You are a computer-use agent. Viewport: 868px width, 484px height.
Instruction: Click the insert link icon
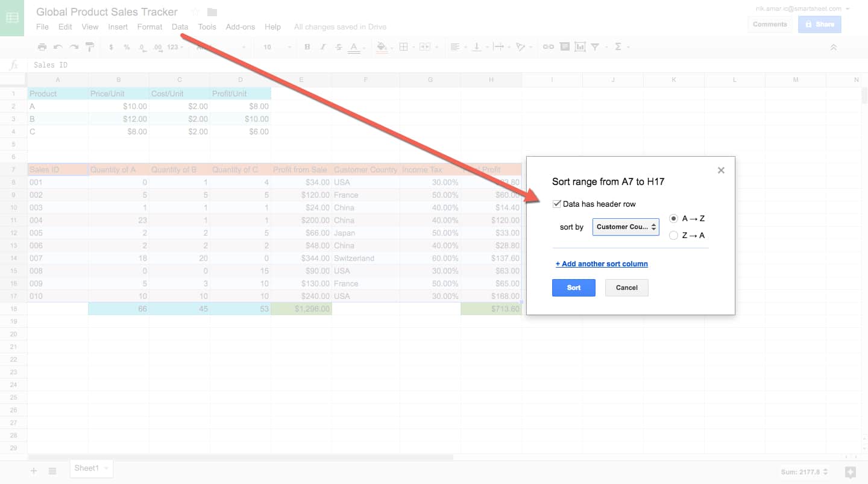[548, 47]
